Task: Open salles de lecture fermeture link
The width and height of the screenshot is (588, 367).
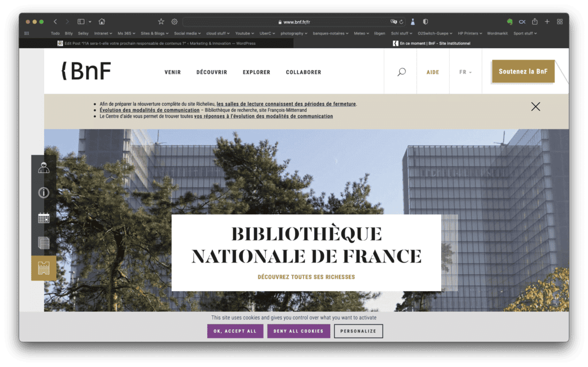Action: click(286, 104)
